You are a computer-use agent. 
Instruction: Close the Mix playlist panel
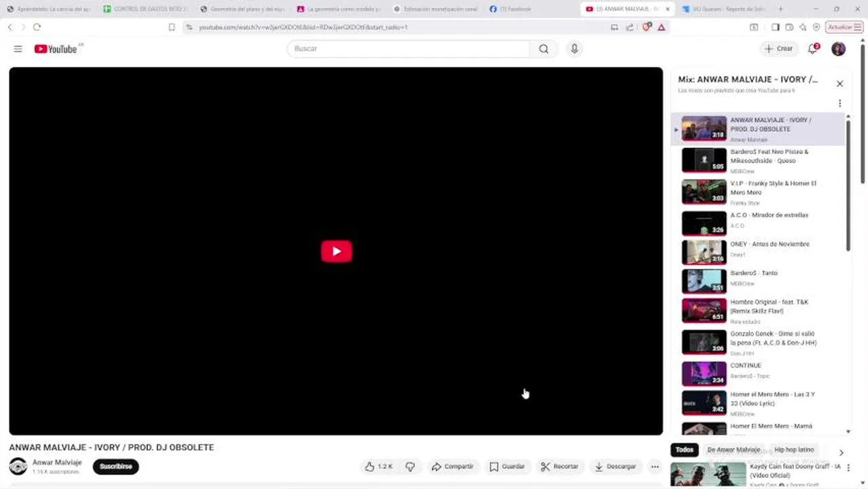point(839,84)
